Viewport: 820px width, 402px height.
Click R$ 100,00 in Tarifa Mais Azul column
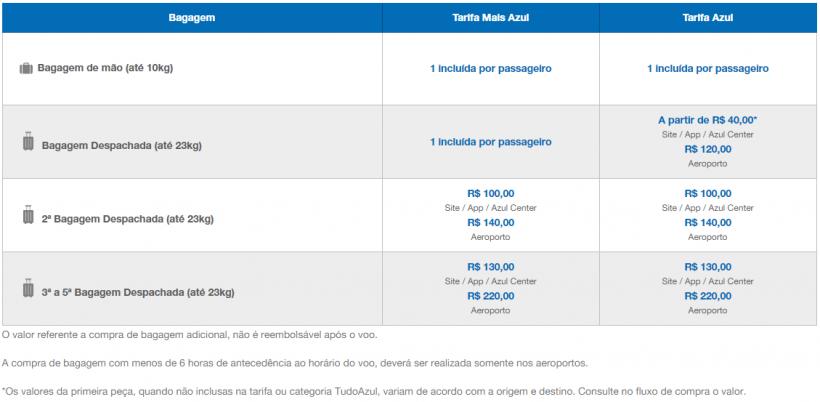490,193
